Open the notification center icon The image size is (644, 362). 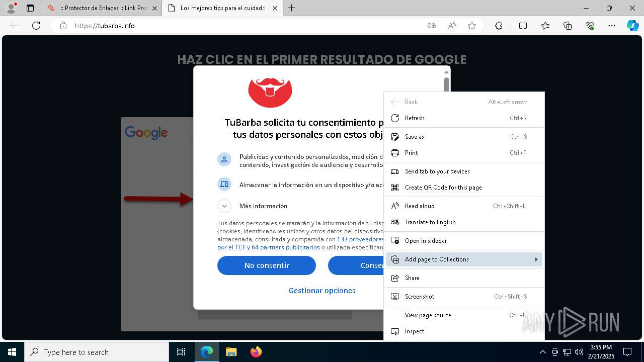coord(627,352)
